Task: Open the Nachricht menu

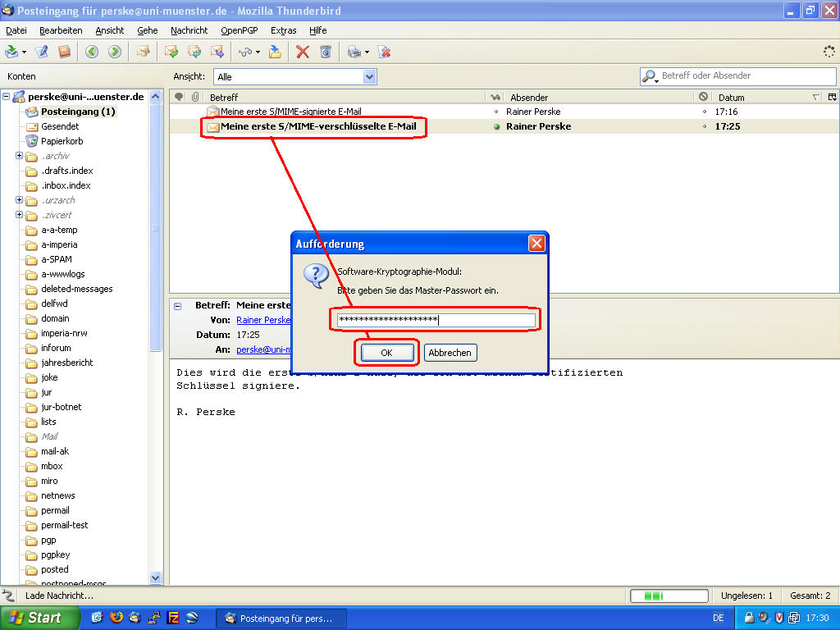Action: [x=189, y=30]
